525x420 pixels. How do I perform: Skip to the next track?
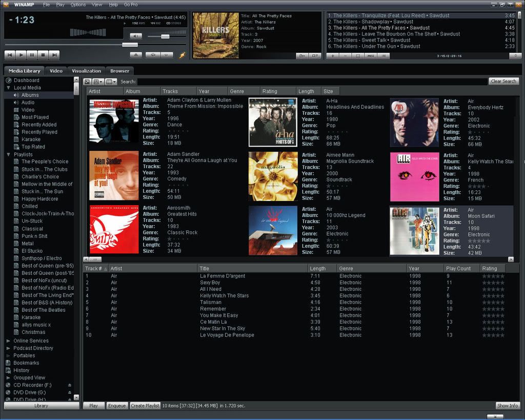click(54, 55)
